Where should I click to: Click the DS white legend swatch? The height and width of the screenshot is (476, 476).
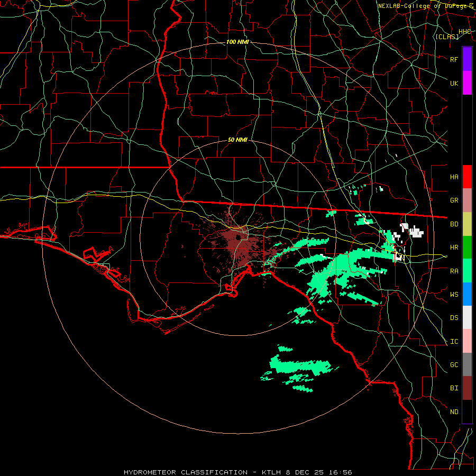(467, 317)
